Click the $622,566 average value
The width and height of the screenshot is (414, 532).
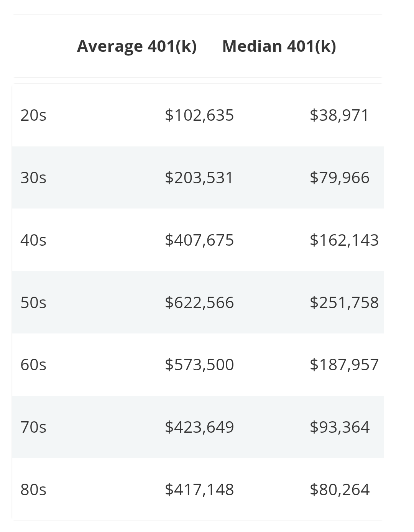pos(199,303)
